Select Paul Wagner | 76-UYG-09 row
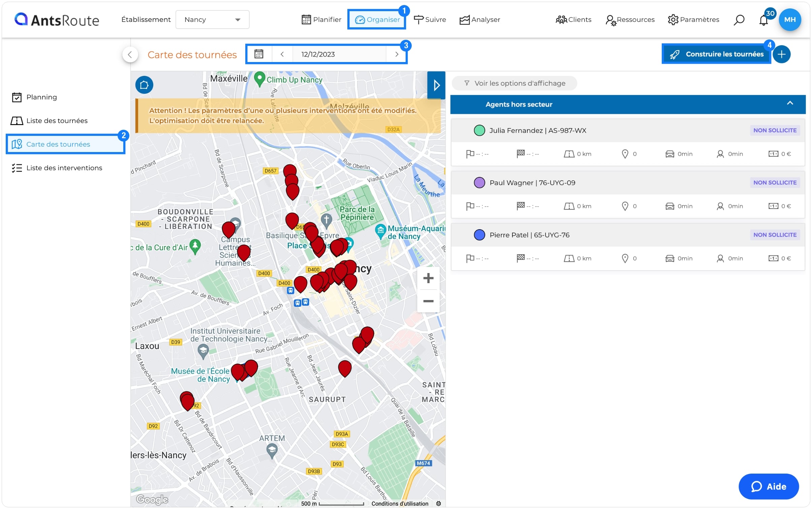The image size is (812, 509). [628, 183]
